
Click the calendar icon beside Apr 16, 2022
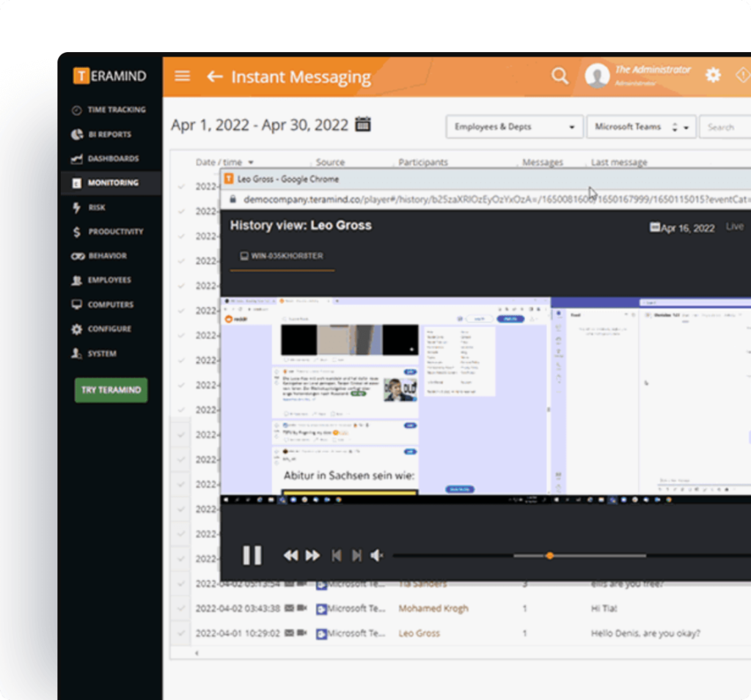(655, 227)
